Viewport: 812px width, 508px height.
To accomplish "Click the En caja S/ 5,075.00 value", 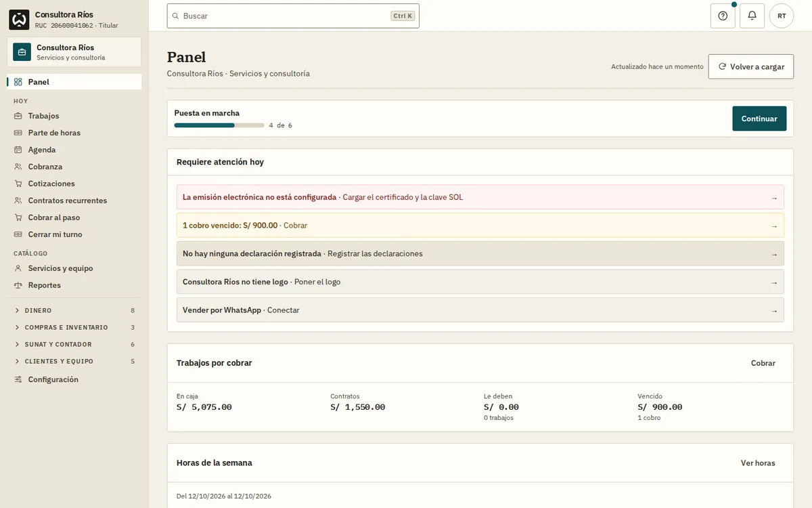I will [x=204, y=407].
